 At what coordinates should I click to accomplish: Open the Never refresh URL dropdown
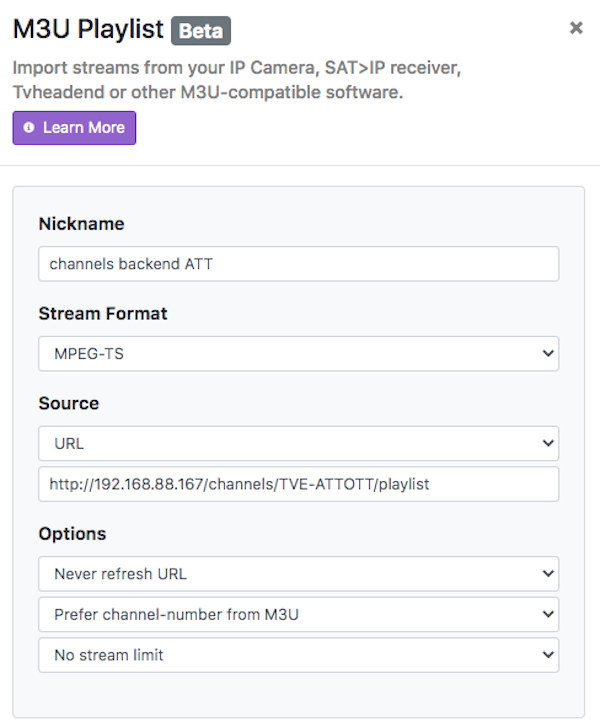298,574
